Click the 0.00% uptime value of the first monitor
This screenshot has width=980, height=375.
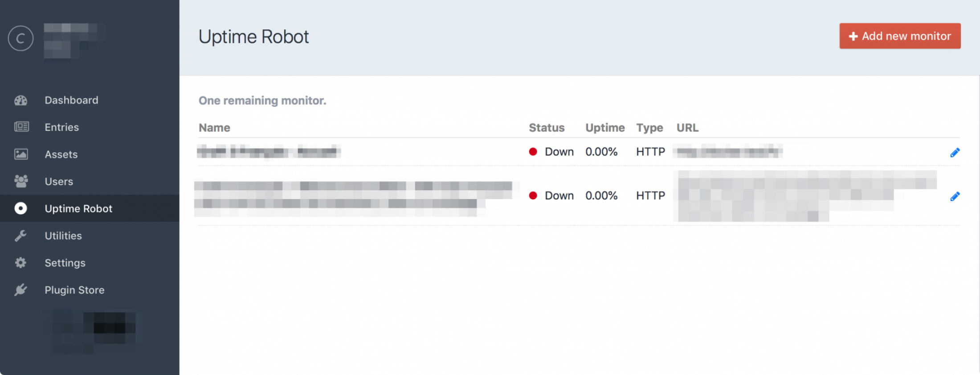click(601, 151)
